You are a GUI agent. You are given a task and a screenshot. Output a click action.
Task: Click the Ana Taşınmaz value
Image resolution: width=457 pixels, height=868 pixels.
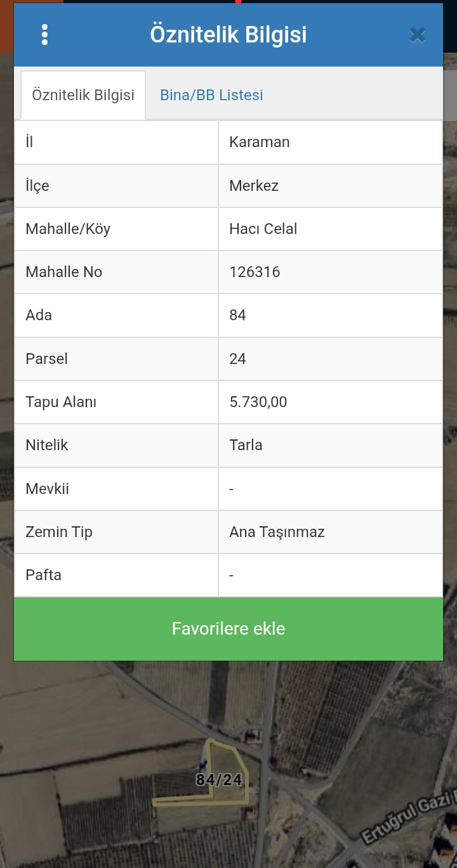pyautogui.click(x=277, y=532)
